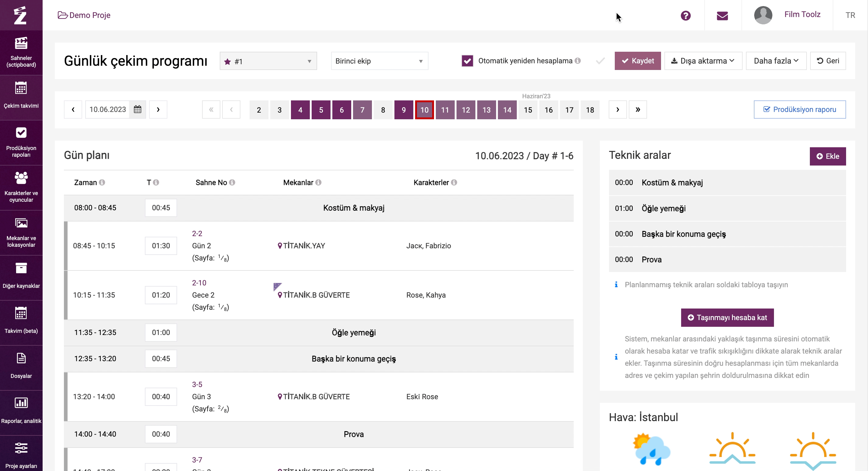Open Film Toolz user menu
Viewport: 868px width, 471px height.
802,14
